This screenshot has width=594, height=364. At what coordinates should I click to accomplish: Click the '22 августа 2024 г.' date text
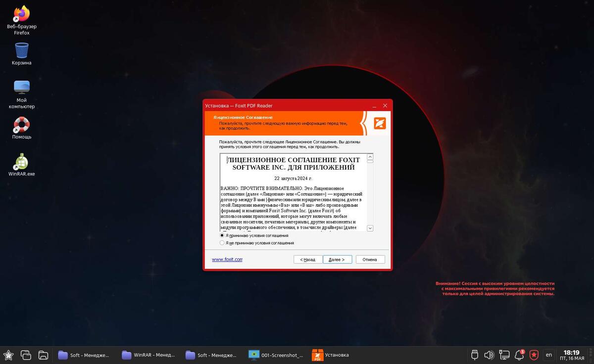pyautogui.click(x=294, y=178)
